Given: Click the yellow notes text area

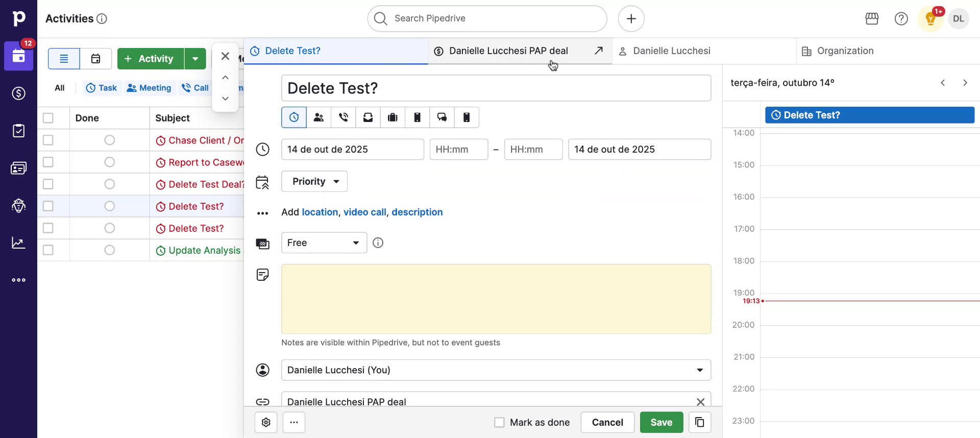Looking at the screenshot, I should (x=496, y=299).
